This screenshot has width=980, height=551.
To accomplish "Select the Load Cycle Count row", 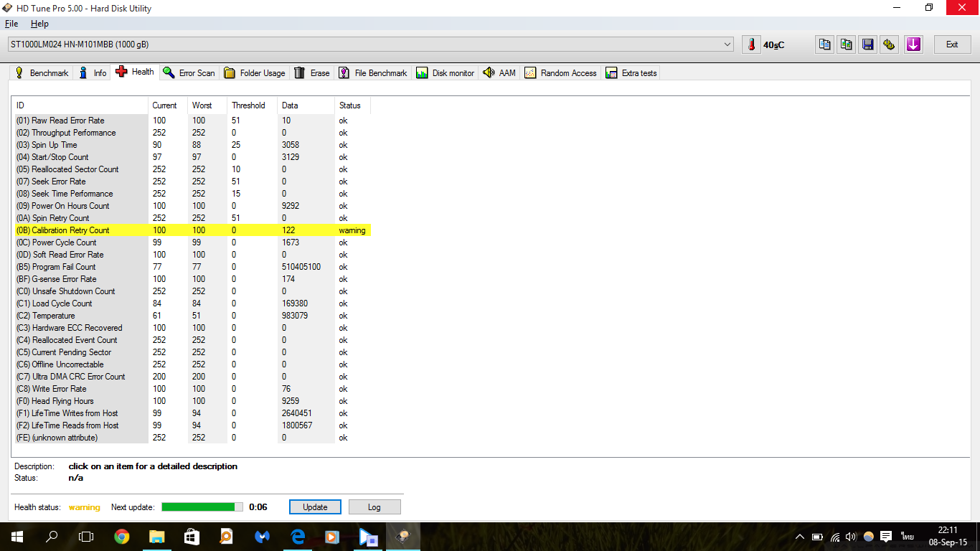I will (193, 303).
